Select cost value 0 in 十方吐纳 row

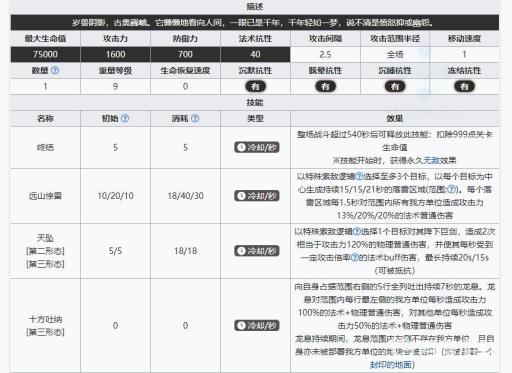tap(185, 325)
